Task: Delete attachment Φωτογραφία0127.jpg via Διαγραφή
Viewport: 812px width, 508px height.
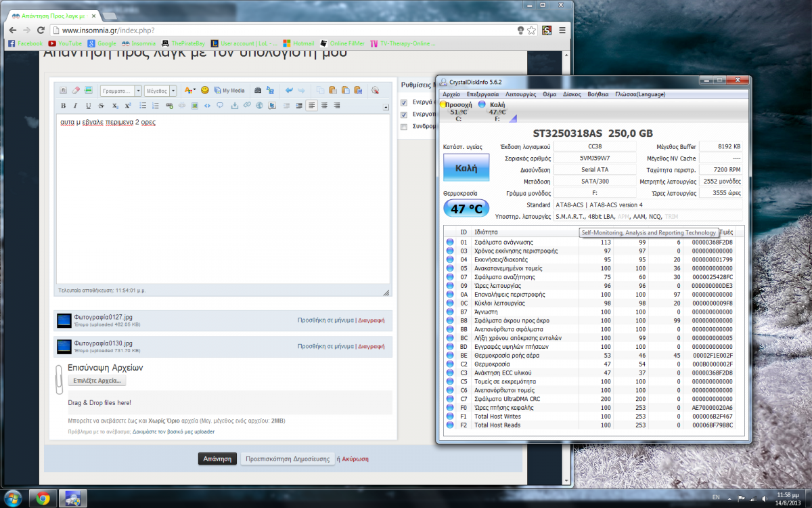Action: (x=371, y=320)
